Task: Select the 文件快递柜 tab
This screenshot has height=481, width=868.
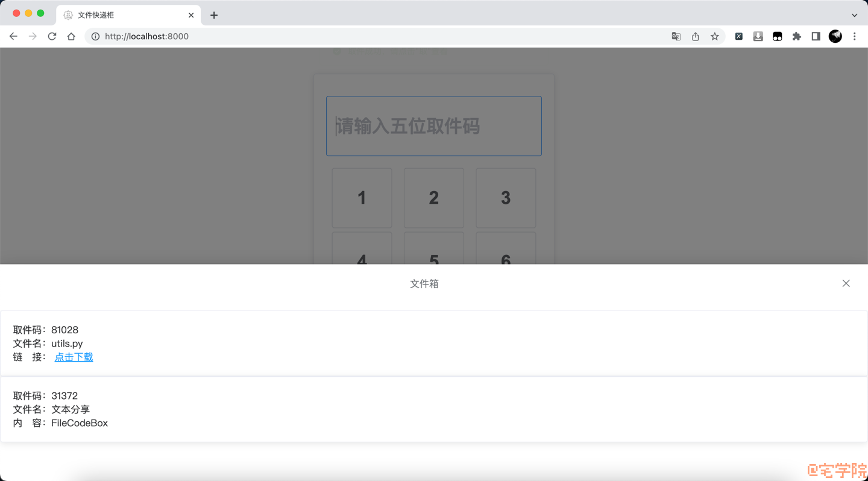Action: click(121, 15)
